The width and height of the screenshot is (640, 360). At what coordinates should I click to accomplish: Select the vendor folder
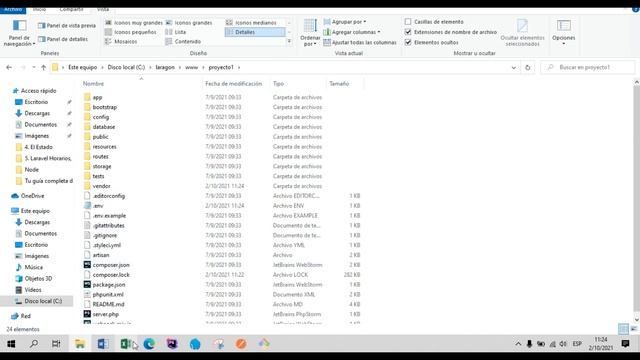pyautogui.click(x=101, y=186)
